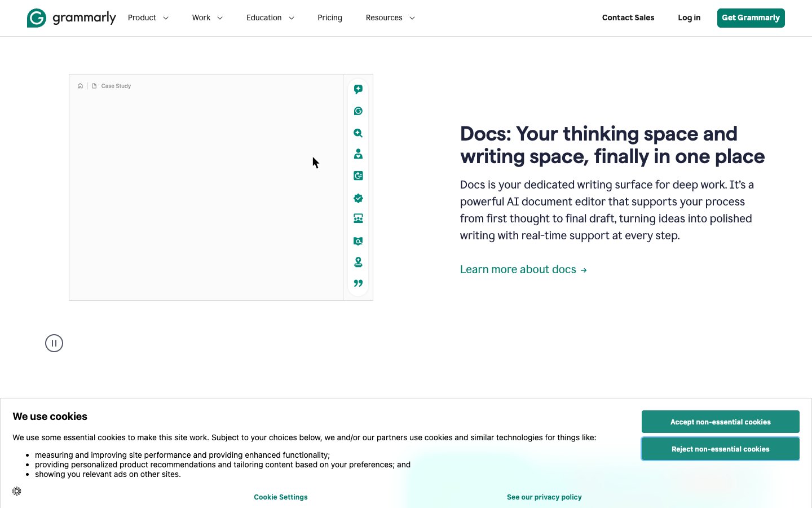Open cookie preferences gear icon at bottom left
This screenshot has height=508, width=812.
pos(17,491)
